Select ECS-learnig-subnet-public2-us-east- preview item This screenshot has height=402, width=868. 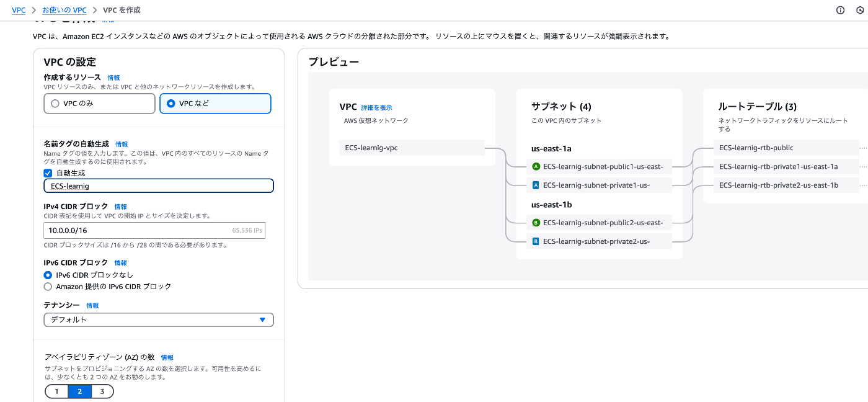coord(600,222)
